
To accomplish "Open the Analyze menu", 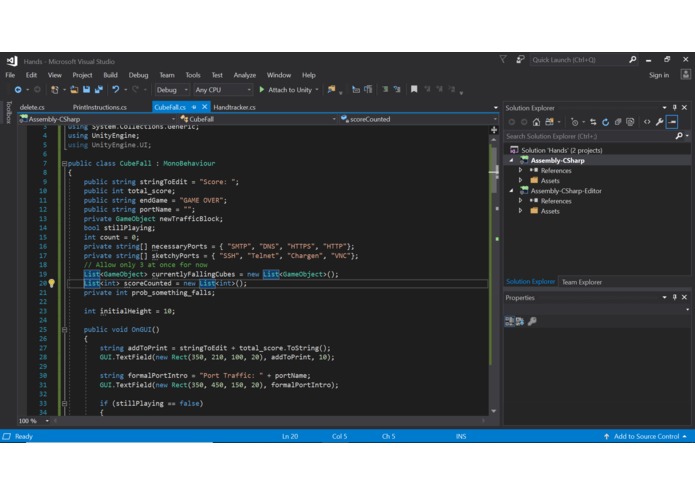I will coord(245,75).
